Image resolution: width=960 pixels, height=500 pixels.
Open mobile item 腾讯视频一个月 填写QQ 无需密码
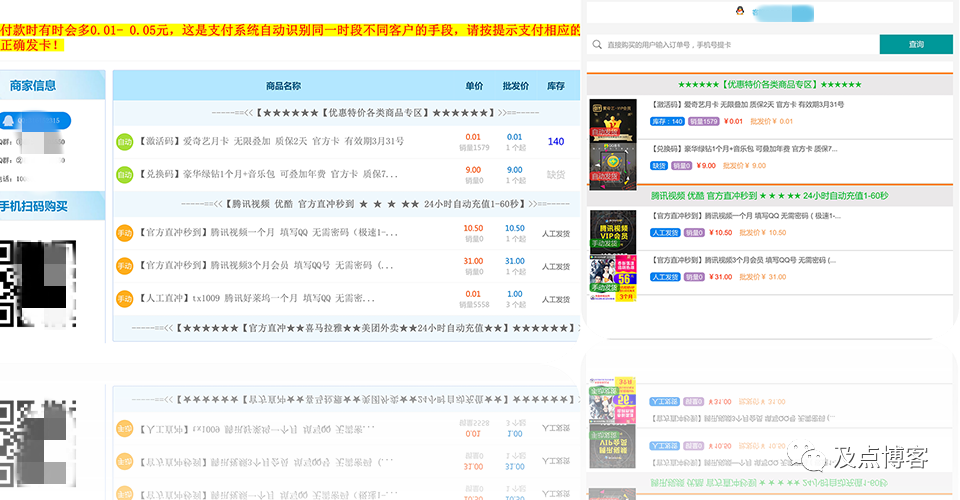click(745, 215)
